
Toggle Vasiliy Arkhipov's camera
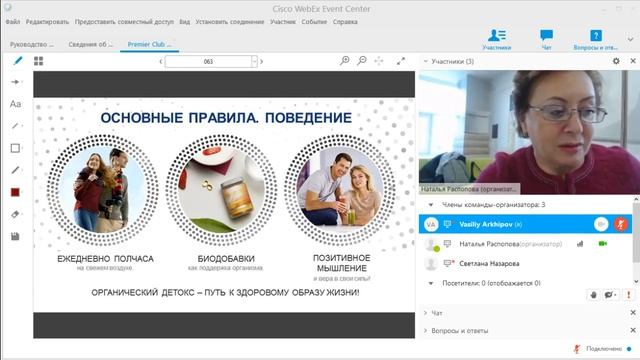click(601, 224)
